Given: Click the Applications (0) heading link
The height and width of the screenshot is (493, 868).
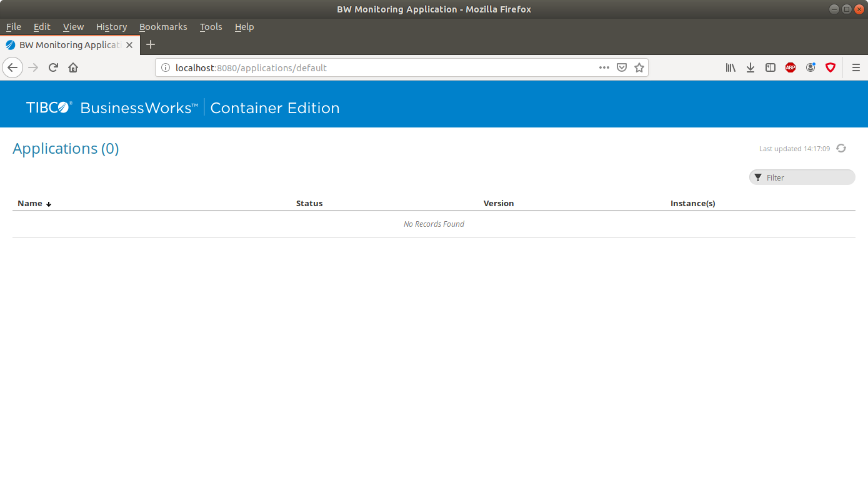Looking at the screenshot, I should point(66,149).
